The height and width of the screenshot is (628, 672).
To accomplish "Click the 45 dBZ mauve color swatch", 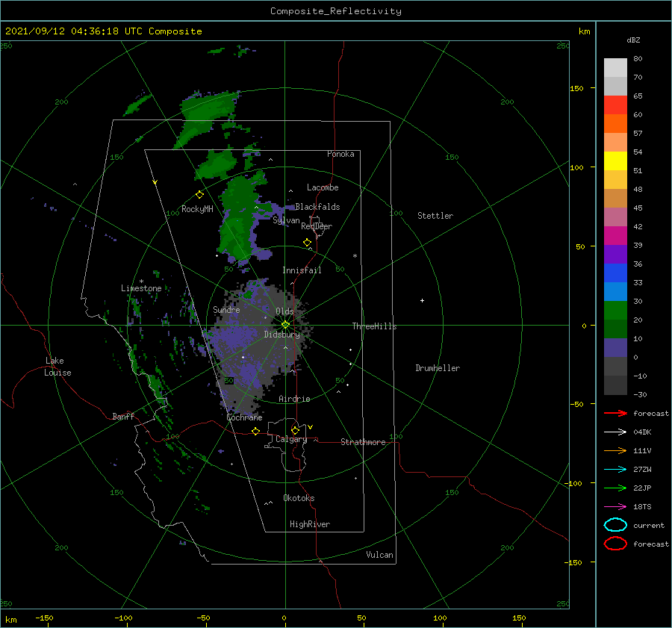I will point(615,217).
